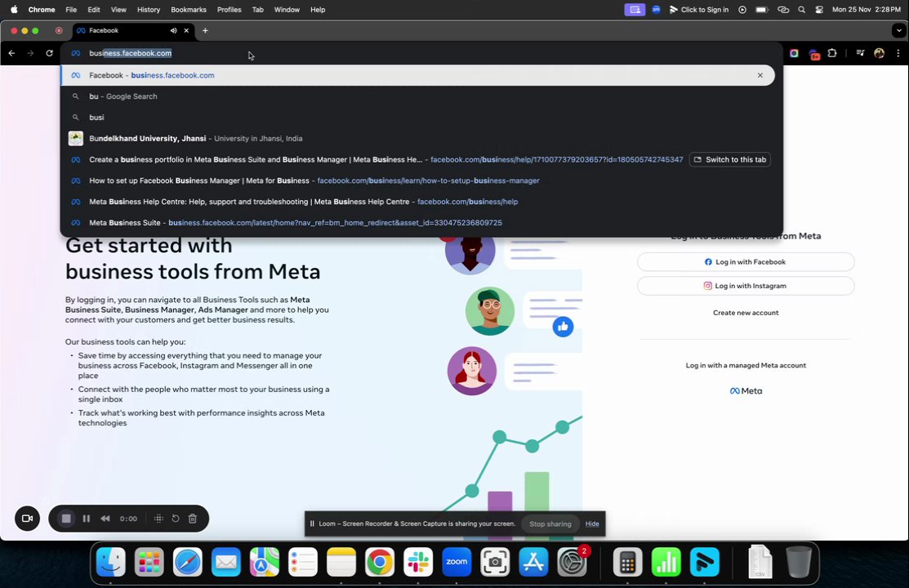The height and width of the screenshot is (588, 909).
Task: Open Mail from the Dock
Action: point(226,562)
